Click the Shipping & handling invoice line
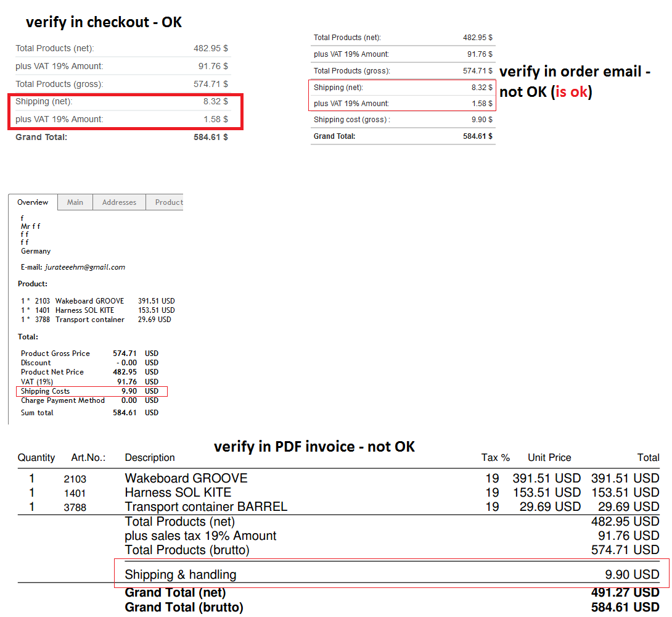Viewport: 672px width, 617px height. tap(181, 575)
